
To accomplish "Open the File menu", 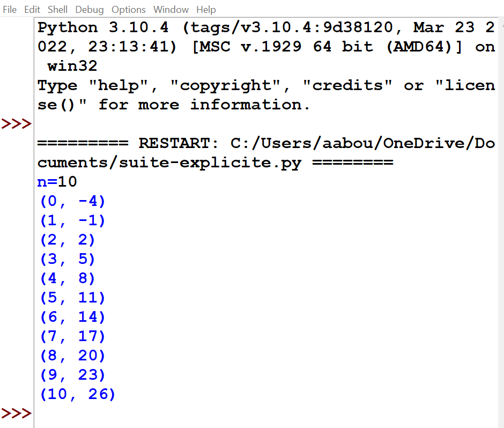I will (10, 10).
